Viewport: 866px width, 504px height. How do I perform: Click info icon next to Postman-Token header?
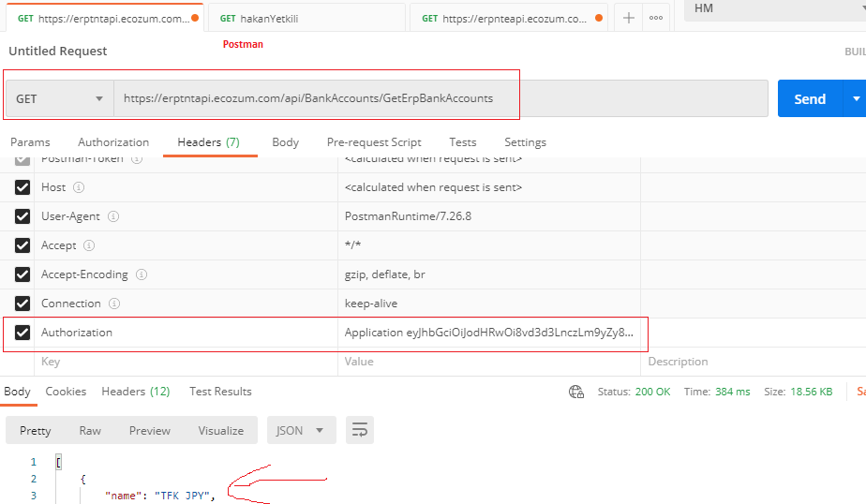(137, 159)
